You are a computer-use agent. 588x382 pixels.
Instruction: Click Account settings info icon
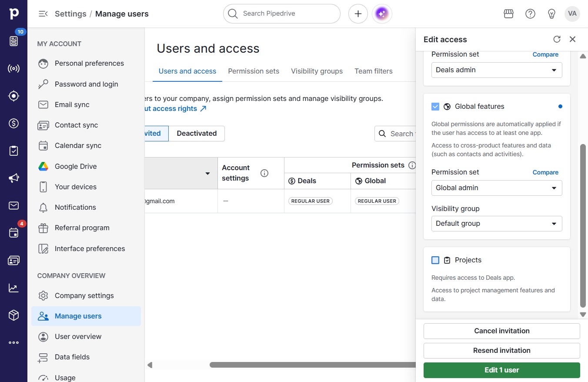[264, 173]
